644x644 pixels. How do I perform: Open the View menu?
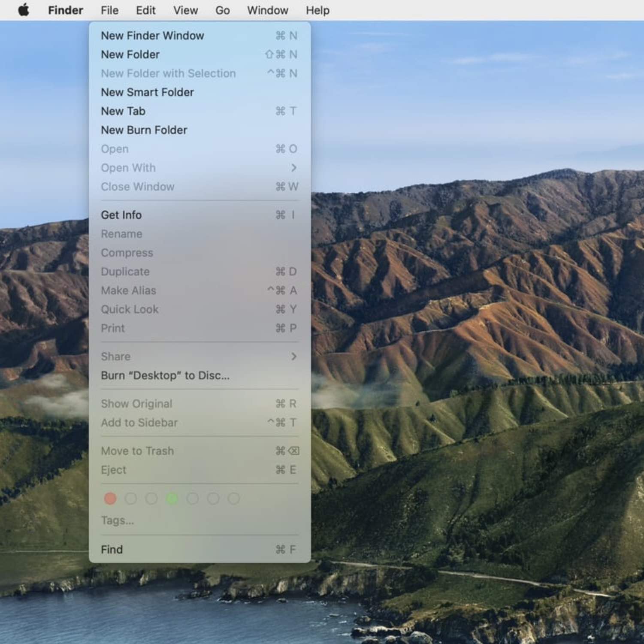[x=185, y=10]
